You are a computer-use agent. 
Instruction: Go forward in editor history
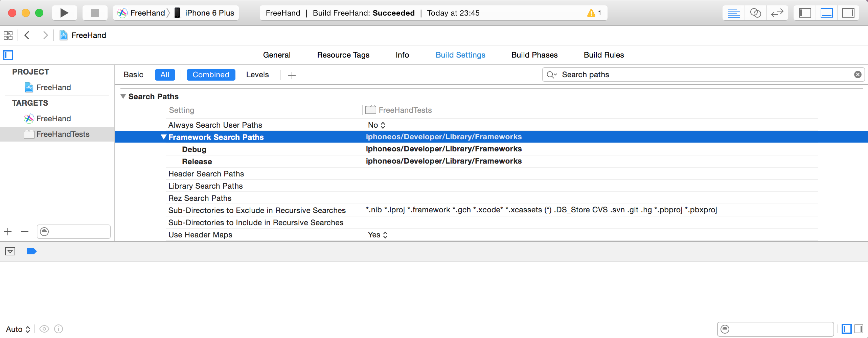click(45, 35)
